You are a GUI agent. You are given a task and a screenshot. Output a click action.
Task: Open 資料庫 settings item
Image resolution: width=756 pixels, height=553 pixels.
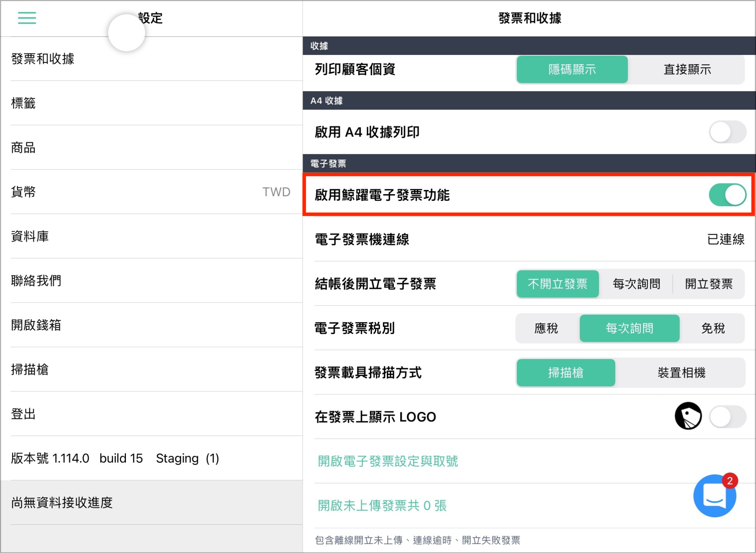(151, 236)
